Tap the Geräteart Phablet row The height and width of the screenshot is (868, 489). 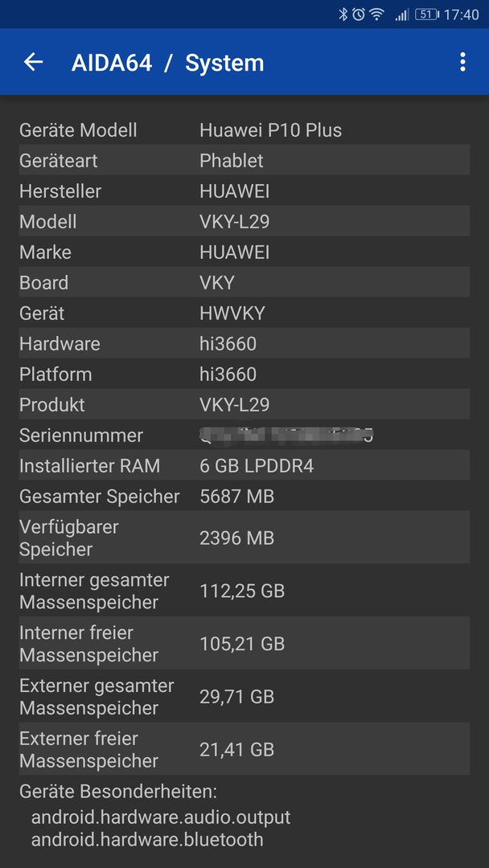pyautogui.click(x=244, y=161)
